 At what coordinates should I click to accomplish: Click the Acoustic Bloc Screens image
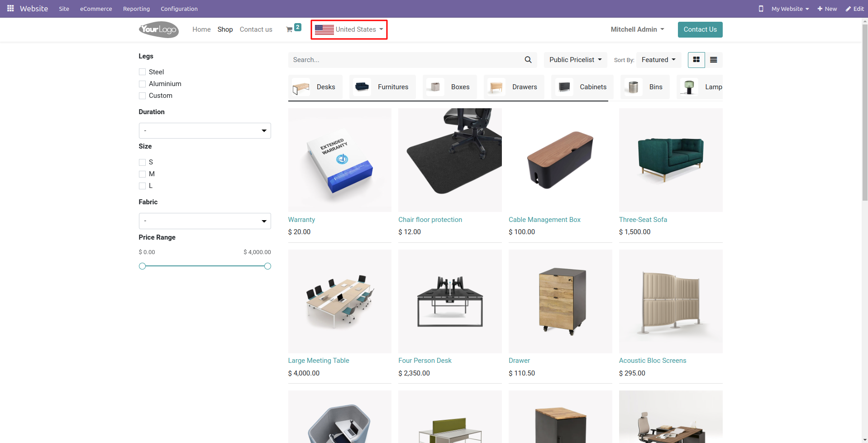click(671, 301)
